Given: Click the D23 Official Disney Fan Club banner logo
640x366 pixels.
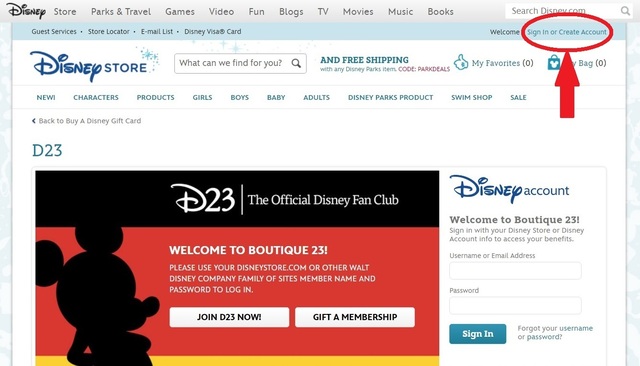Looking at the screenshot, I should click(x=284, y=199).
